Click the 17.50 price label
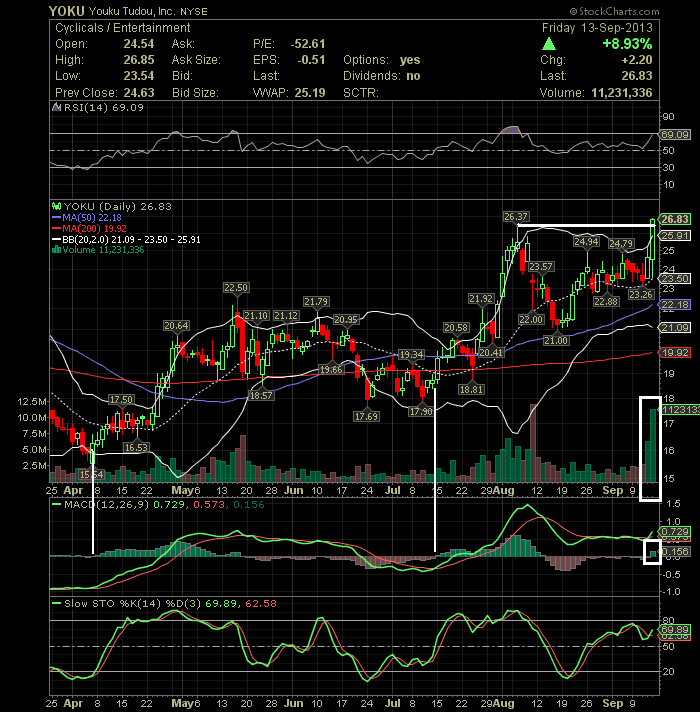This screenshot has width=700, height=712. [121, 400]
